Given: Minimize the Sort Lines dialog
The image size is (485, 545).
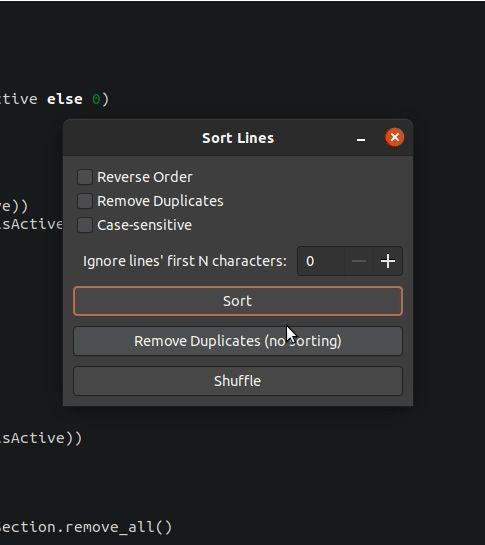Looking at the screenshot, I should pos(361,139).
